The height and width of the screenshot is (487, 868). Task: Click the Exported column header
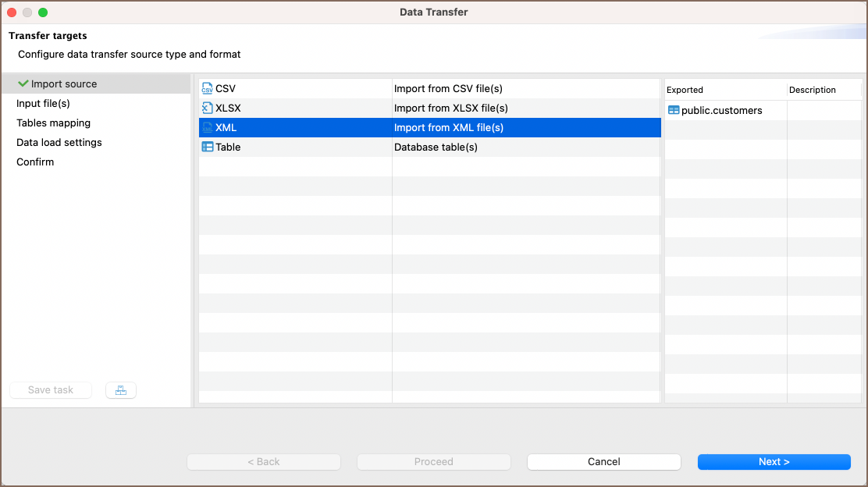point(685,90)
